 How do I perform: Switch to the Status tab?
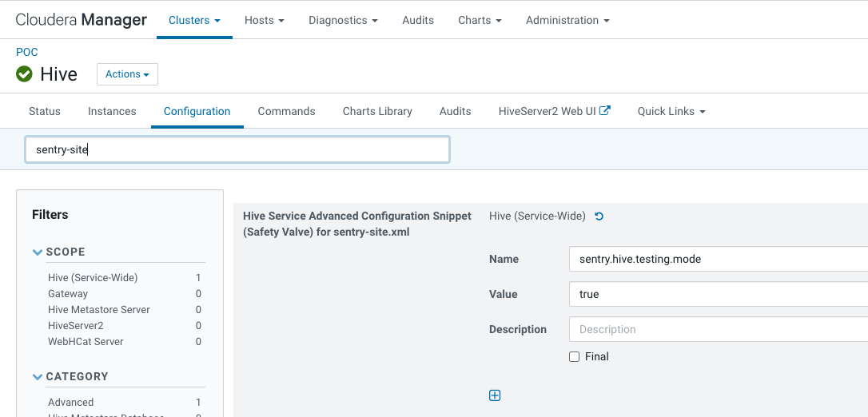click(x=44, y=111)
